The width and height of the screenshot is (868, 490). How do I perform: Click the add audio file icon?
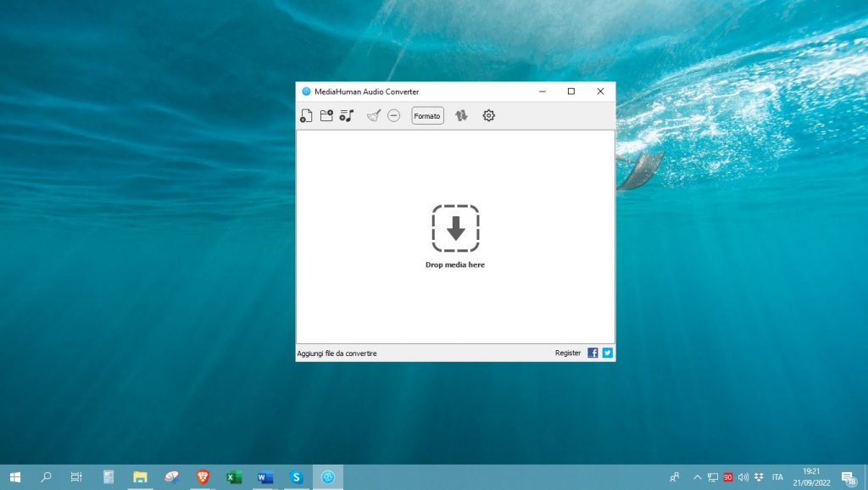tap(306, 115)
